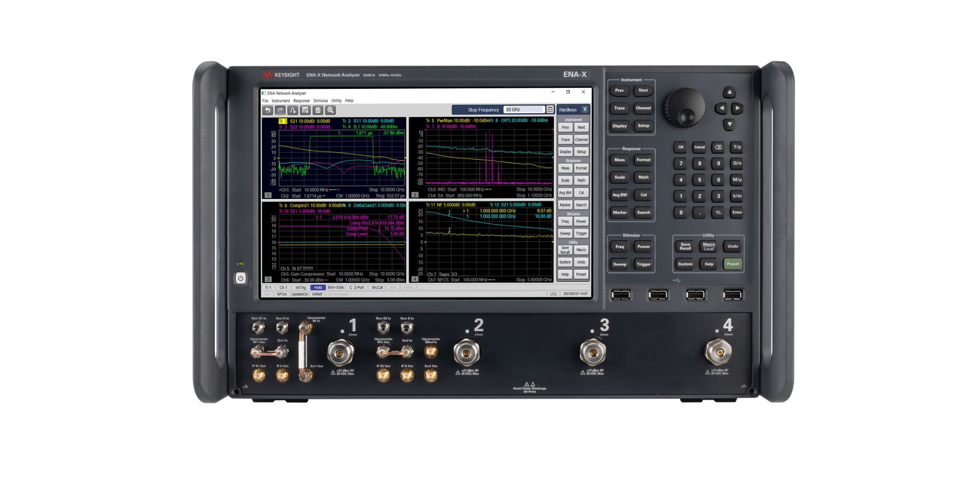Image resolution: width=980 pixels, height=490 pixels.
Task: Click the hardware Marker key
Action: click(x=620, y=212)
